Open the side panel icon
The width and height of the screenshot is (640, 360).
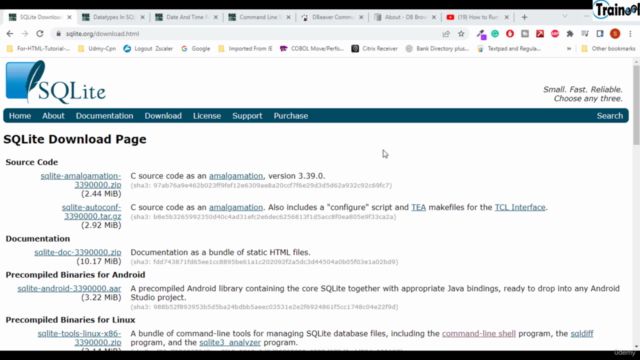[x=600, y=34]
